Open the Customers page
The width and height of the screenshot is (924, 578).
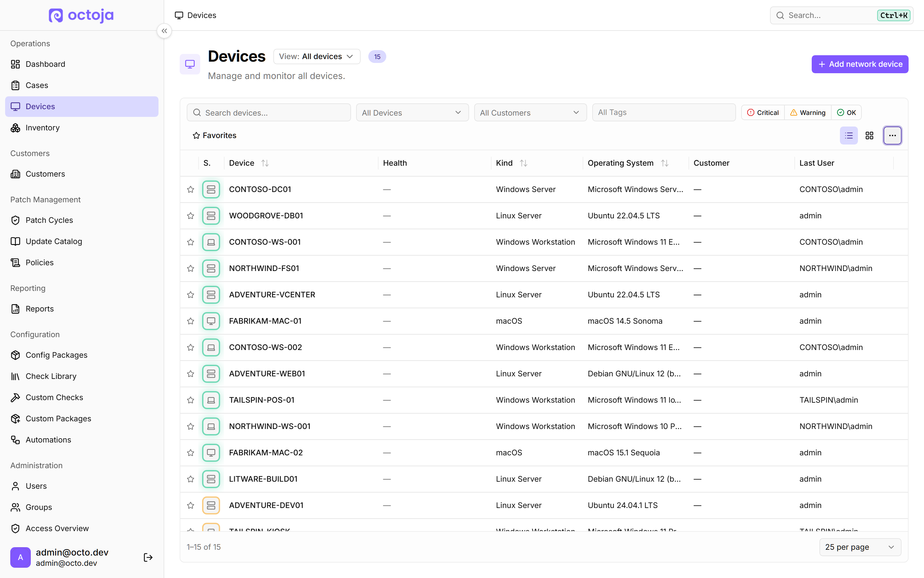[82, 174]
